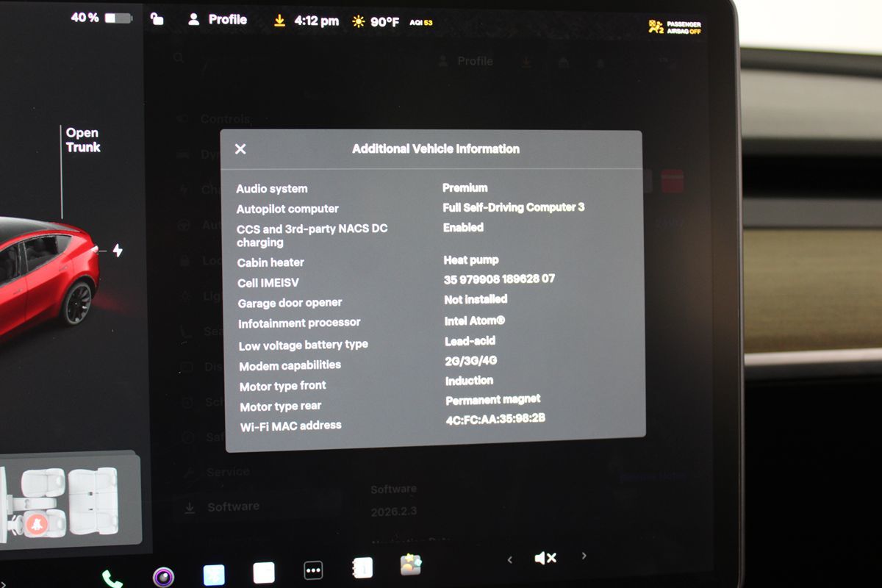
Task: Tap the Premium audio value
Action: [465, 187]
